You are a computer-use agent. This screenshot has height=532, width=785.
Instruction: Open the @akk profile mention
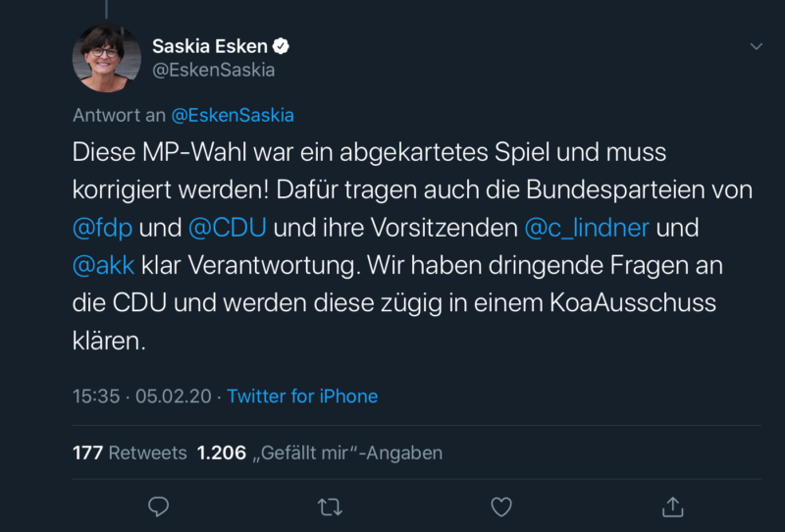pyautogui.click(x=103, y=266)
